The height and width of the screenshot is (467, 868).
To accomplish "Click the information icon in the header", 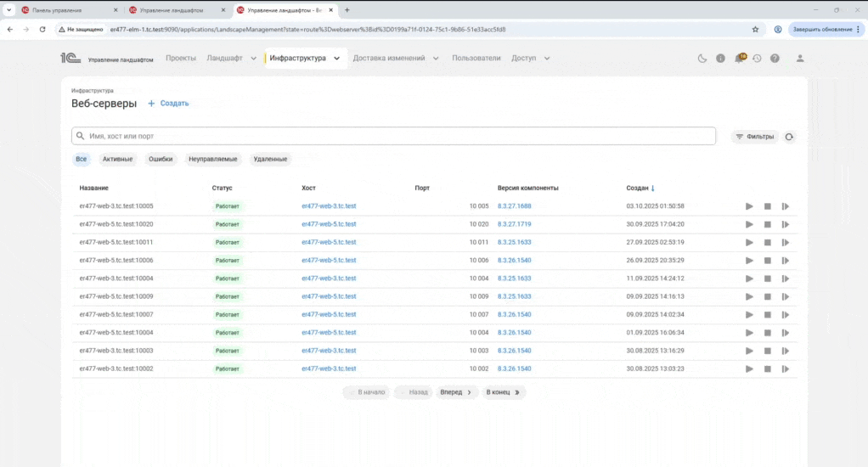I will point(720,59).
